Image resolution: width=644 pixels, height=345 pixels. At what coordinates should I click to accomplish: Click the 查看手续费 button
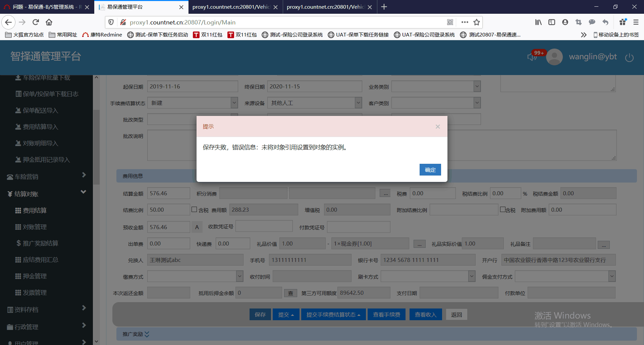386,315
